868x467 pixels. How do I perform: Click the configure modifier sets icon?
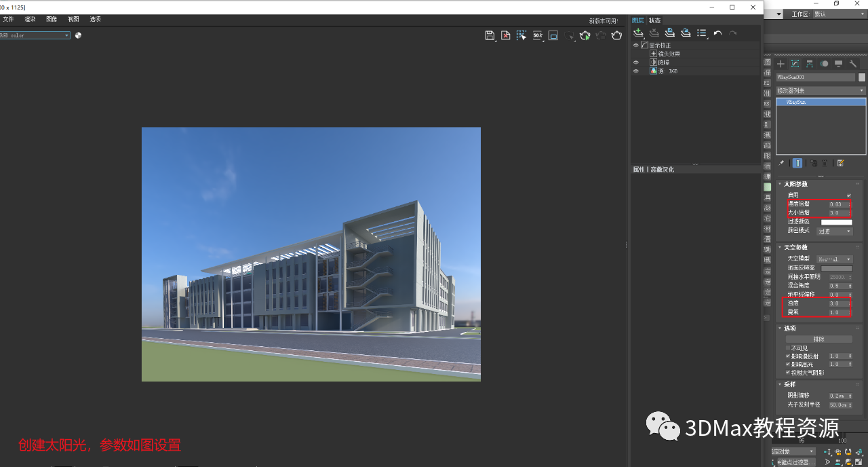[x=841, y=163]
